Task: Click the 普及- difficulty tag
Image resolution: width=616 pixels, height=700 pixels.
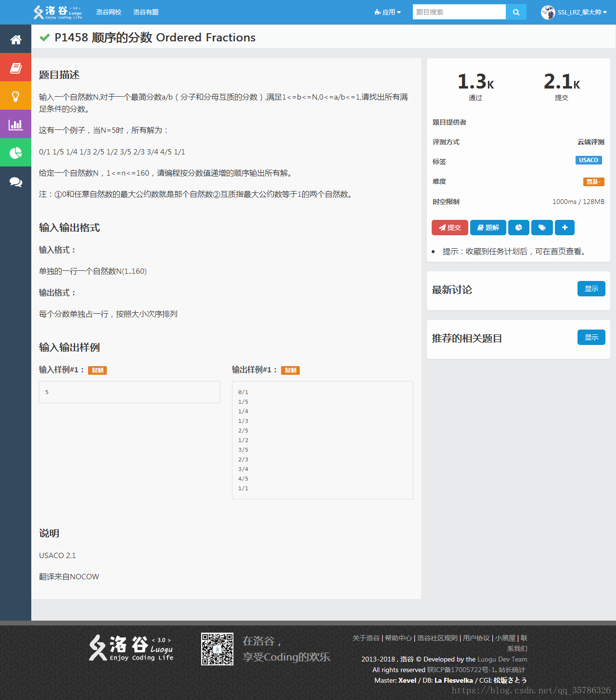Action: (x=593, y=182)
